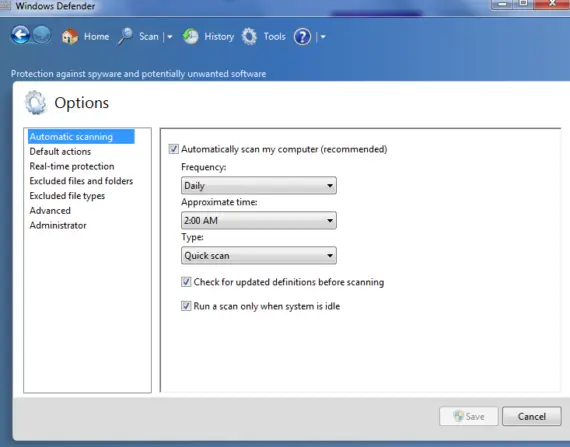570x447 pixels.
Task: Open the Tools page
Action: click(x=274, y=37)
